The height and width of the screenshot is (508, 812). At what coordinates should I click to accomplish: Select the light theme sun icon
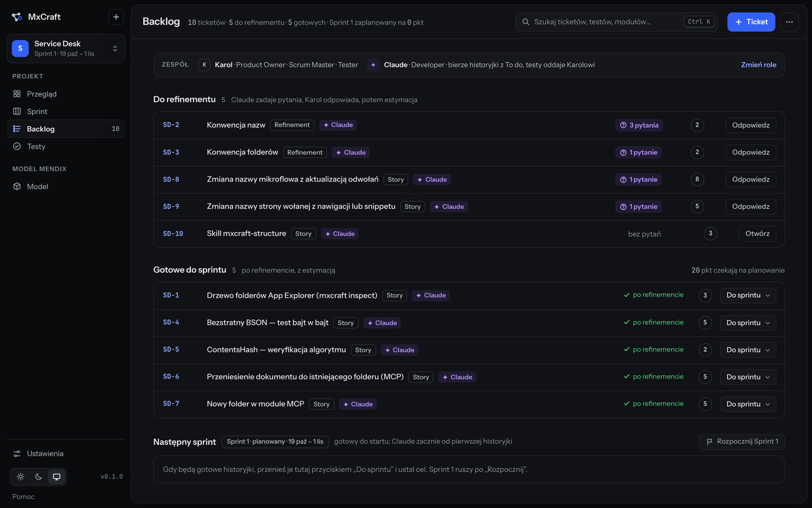[21, 476]
